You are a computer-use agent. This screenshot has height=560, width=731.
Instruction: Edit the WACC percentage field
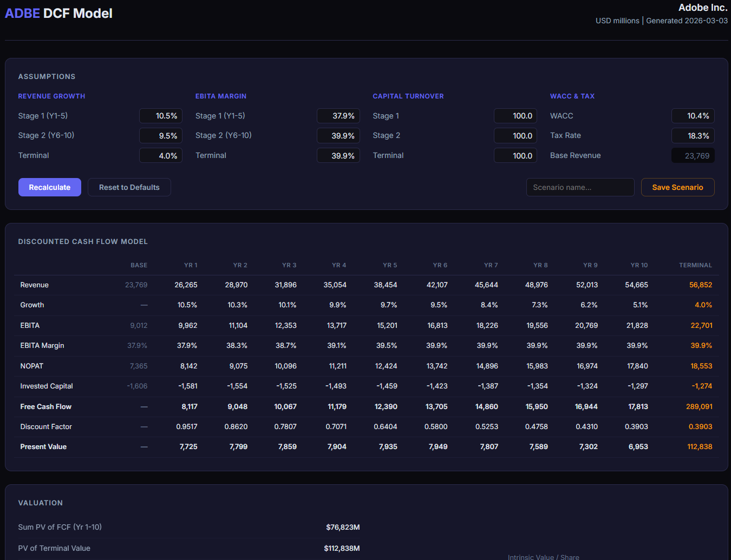tap(693, 116)
